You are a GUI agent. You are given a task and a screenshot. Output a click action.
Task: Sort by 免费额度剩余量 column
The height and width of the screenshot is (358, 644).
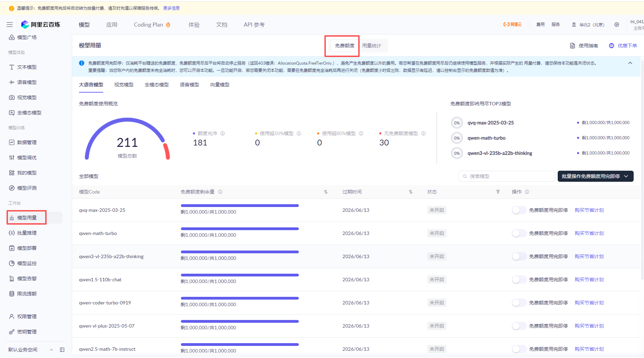pyautogui.click(x=325, y=192)
